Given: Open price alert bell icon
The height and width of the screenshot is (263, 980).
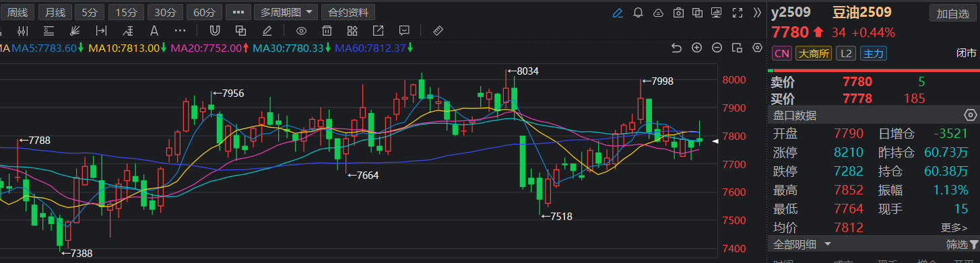Looking at the screenshot, I should (x=638, y=12).
